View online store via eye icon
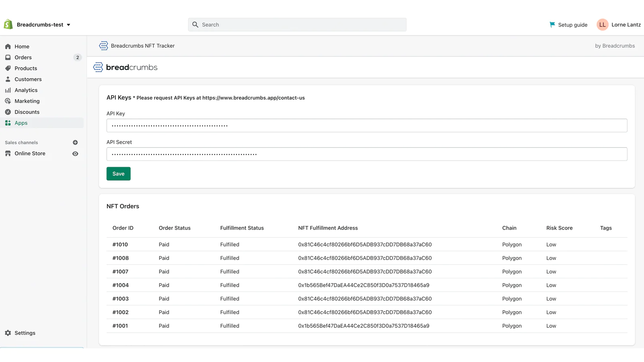644x362 pixels. tap(75, 154)
